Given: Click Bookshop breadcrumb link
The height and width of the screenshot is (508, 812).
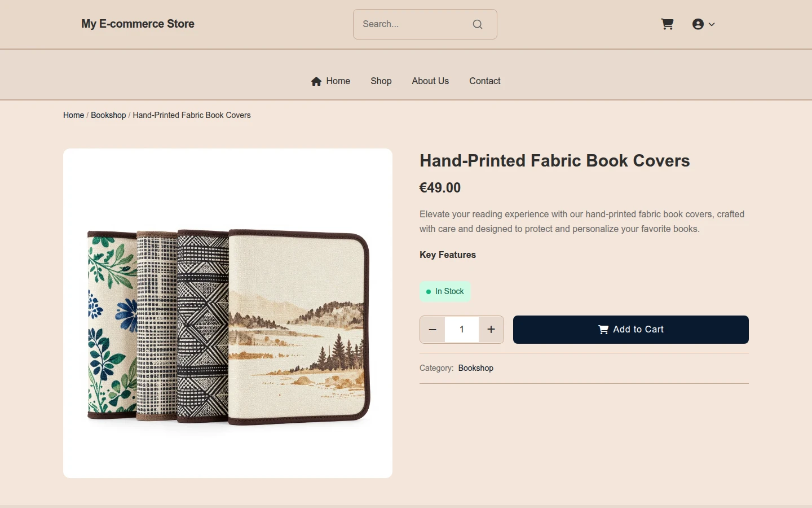Looking at the screenshot, I should [x=108, y=115].
